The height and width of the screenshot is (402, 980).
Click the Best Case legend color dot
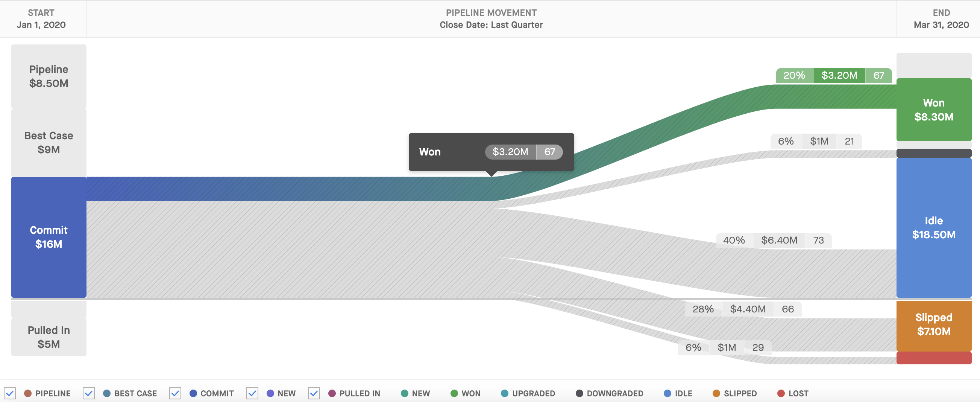click(x=107, y=393)
